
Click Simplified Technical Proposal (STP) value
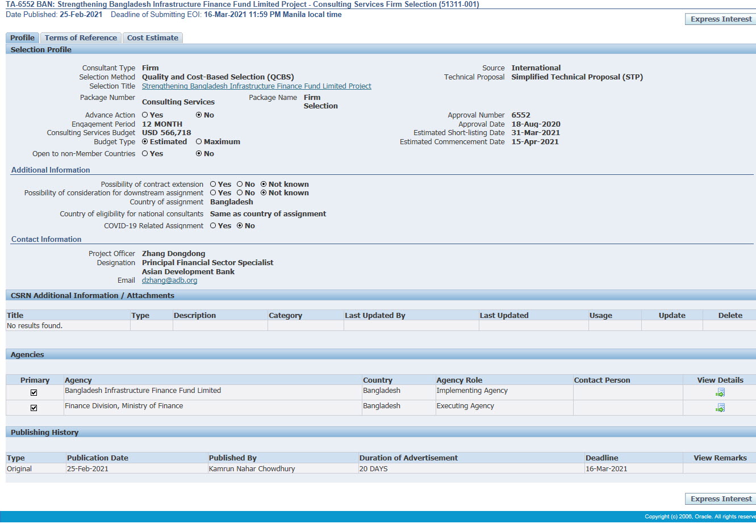pyautogui.click(x=577, y=77)
